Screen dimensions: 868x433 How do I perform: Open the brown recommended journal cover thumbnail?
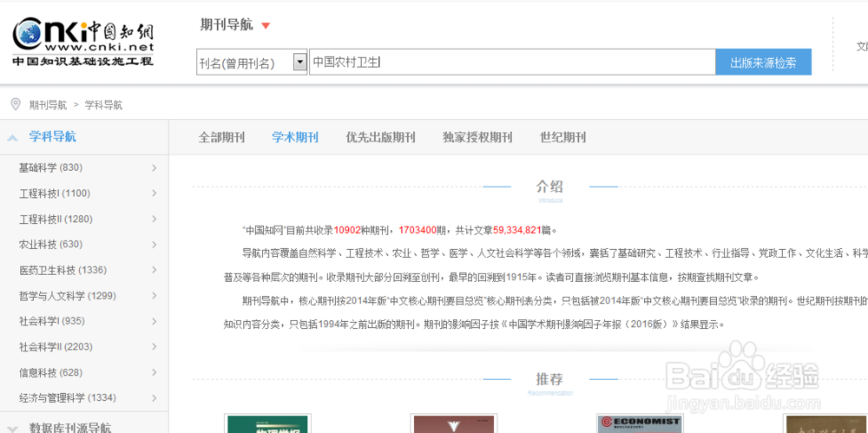pos(453,423)
